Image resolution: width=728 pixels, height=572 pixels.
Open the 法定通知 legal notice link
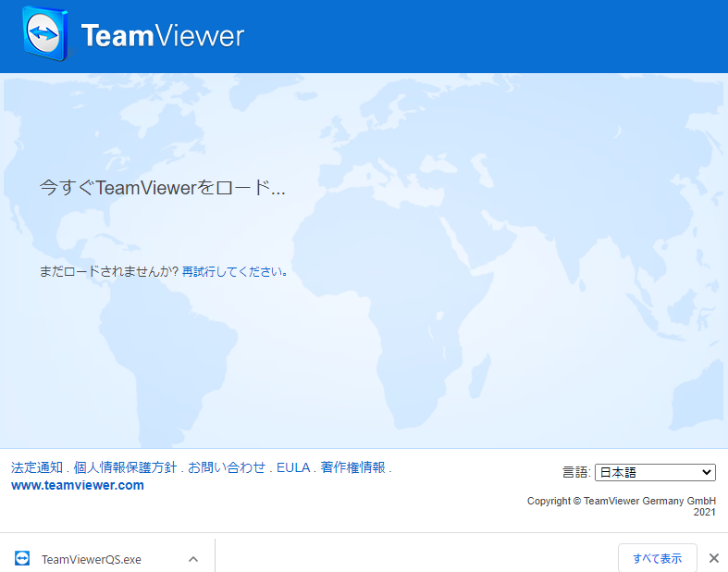click(x=37, y=467)
